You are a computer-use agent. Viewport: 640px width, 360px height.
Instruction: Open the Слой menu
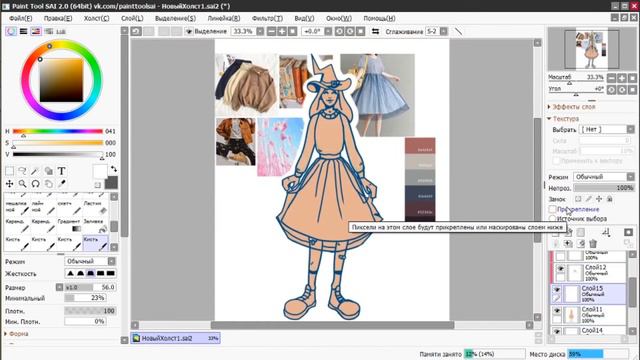132,18
